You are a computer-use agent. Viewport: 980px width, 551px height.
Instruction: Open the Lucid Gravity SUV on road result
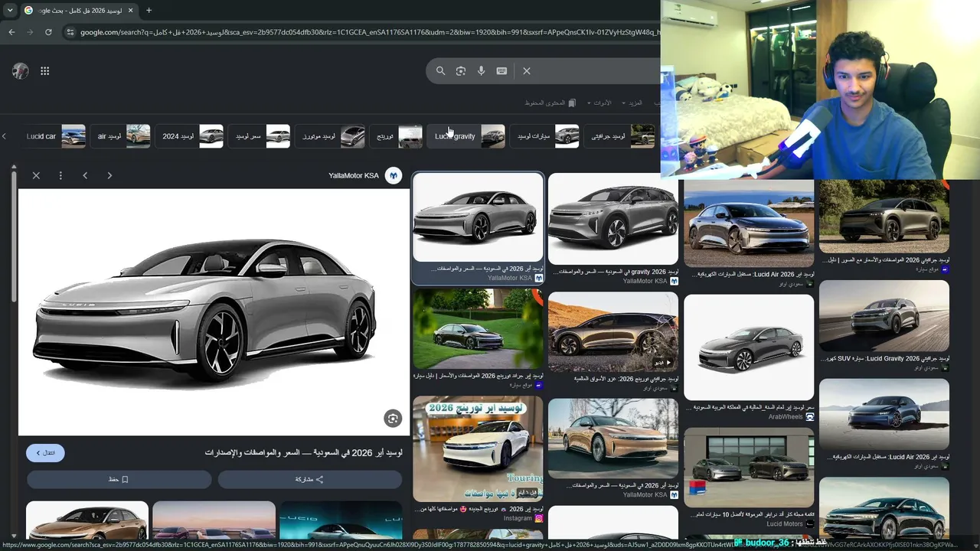884,317
